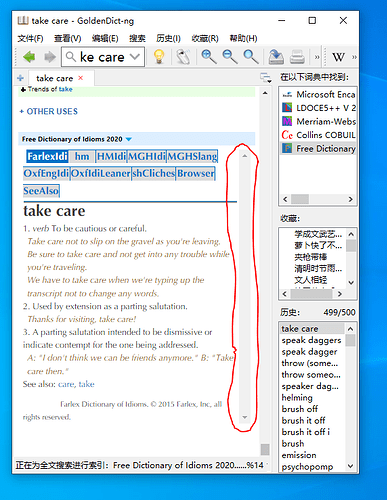Open the 编辑(E) menu
Screen dimensions: 387x500
pyautogui.click(x=105, y=38)
